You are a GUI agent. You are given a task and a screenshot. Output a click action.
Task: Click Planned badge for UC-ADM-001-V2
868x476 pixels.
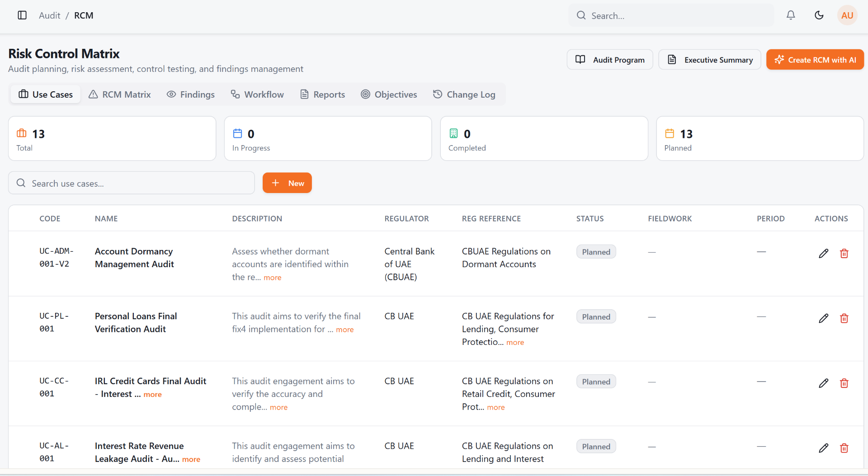tap(596, 252)
